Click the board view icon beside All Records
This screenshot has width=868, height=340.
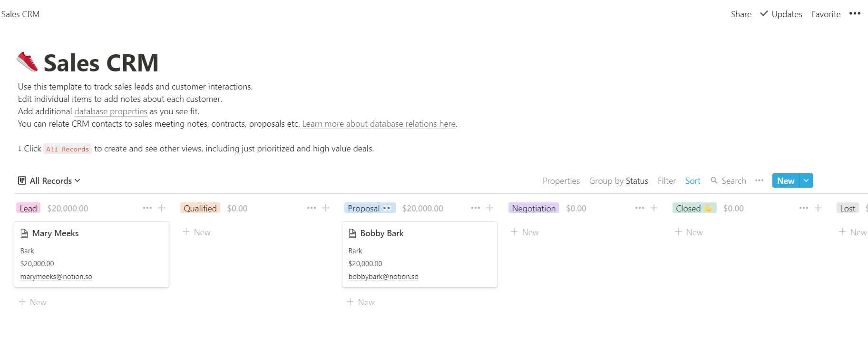click(22, 180)
